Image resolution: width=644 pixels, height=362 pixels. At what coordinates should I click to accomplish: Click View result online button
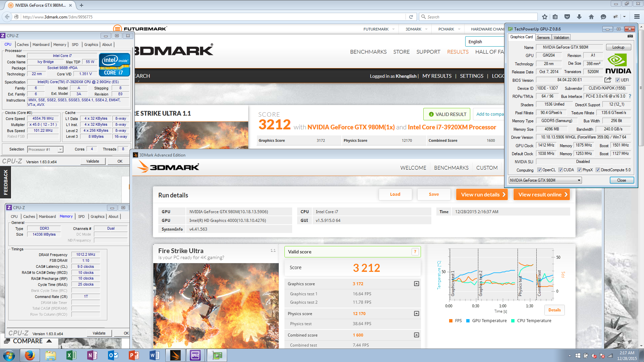coord(542,194)
